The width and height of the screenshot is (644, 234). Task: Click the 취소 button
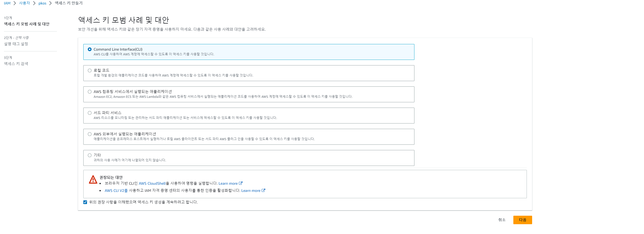(502, 220)
